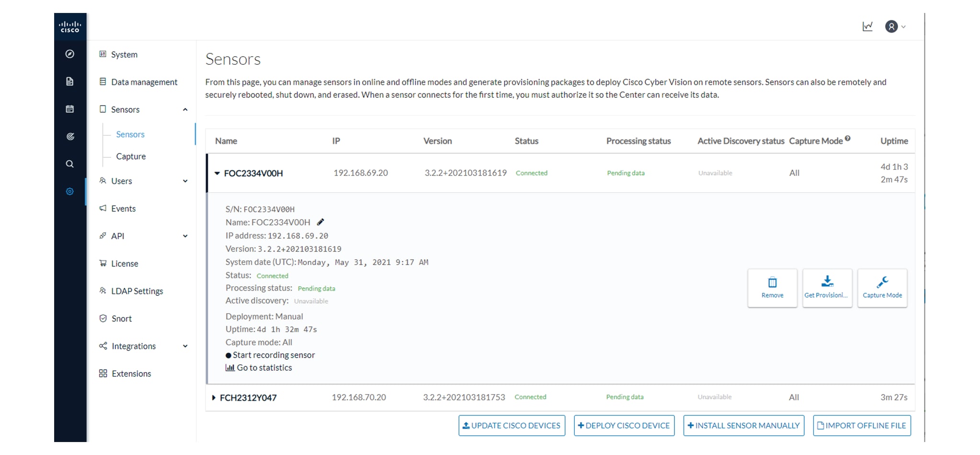Image resolution: width=980 pixels, height=455 pixels.
Task: Open the Monitor target icon in the dark sidebar
Action: pos(70,137)
